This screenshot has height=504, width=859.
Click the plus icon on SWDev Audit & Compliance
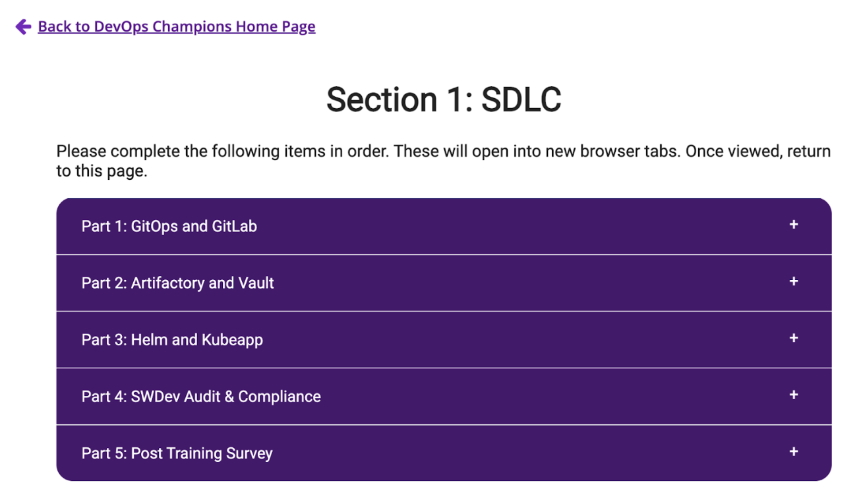tap(794, 395)
